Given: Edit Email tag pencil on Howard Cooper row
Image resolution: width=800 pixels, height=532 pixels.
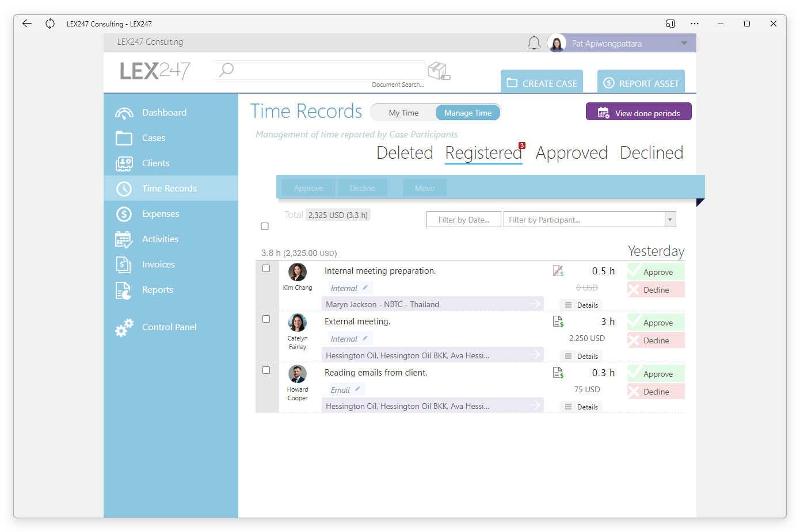Looking at the screenshot, I should click(357, 389).
